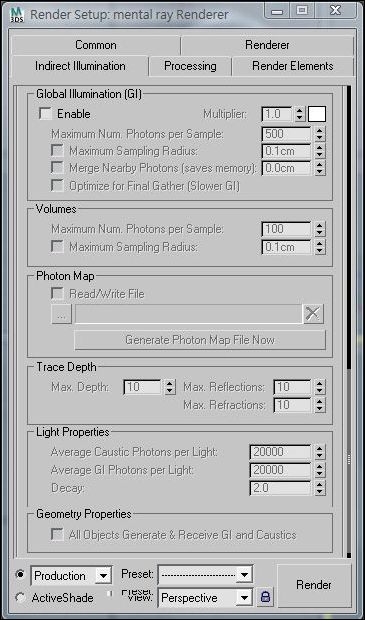Click spinner for Average GI Photons per Light
The height and width of the screenshot is (620, 365).
click(x=320, y=471)
